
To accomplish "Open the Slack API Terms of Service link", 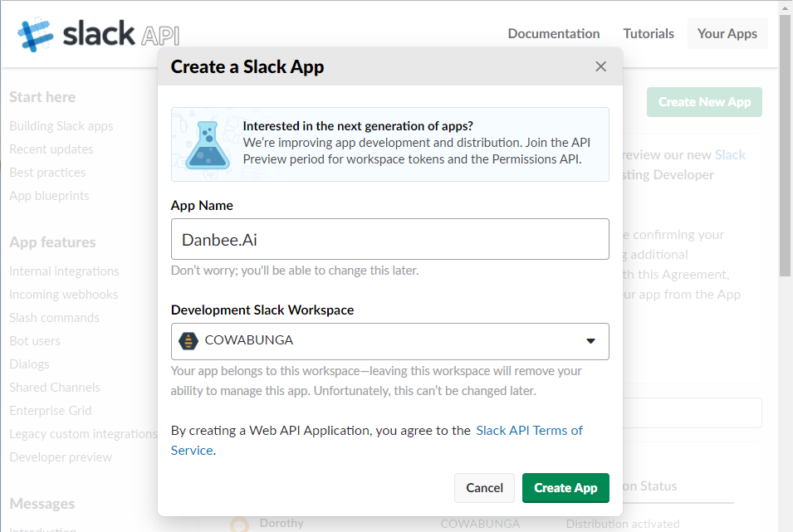I will click(x=529, y=431).
